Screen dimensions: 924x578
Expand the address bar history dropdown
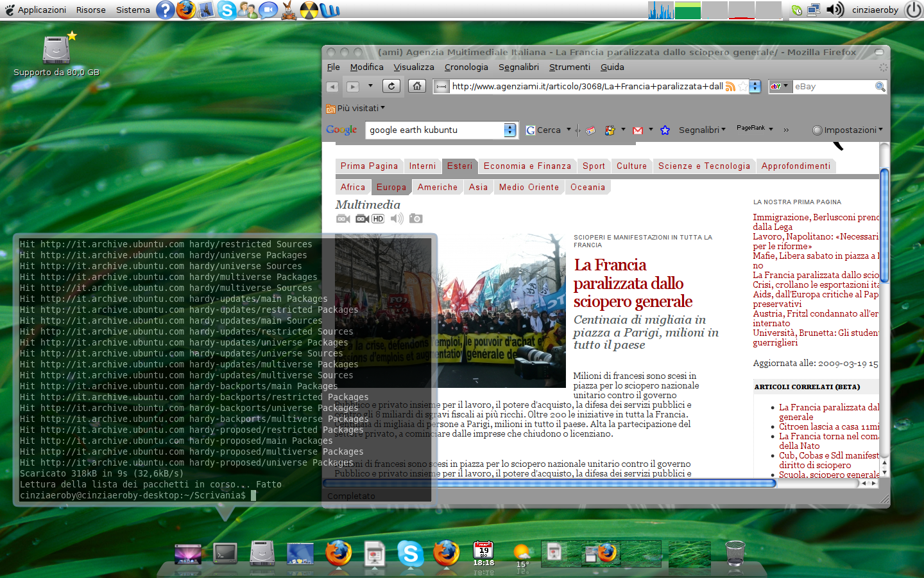(755, 86)
